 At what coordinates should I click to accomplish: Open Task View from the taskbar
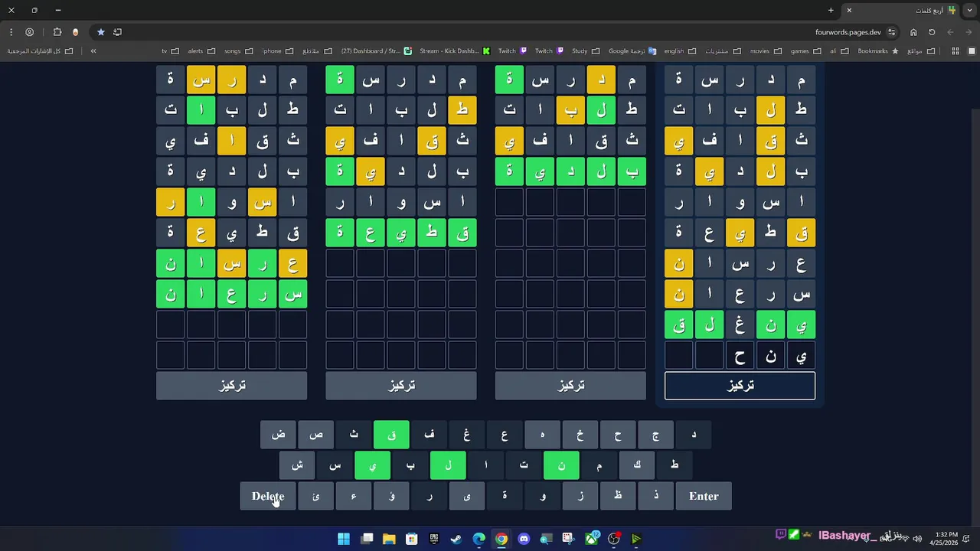pyautogui.click(x=367, y=539)
